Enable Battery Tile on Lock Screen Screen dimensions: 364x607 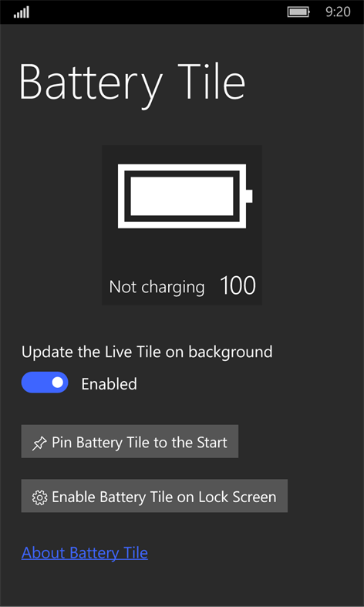click(154, 496)
